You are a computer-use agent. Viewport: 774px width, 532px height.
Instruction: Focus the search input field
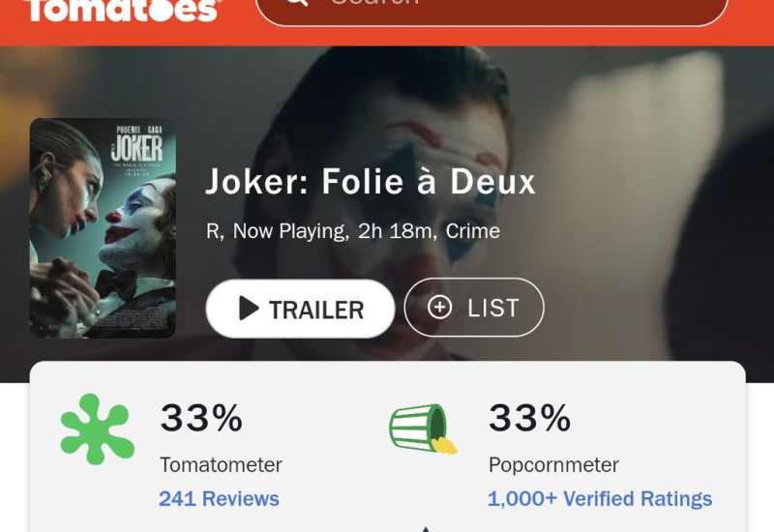[x=513, y=6]
